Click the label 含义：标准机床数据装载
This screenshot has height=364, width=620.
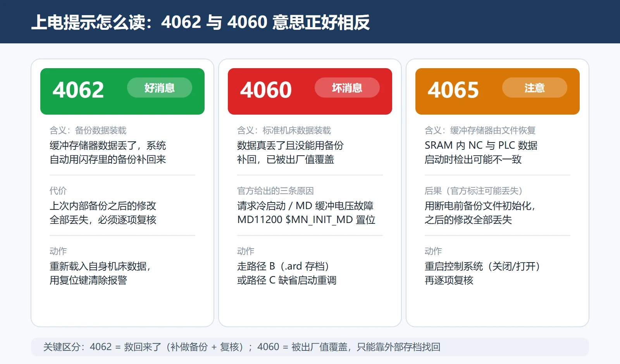[284, 130]
